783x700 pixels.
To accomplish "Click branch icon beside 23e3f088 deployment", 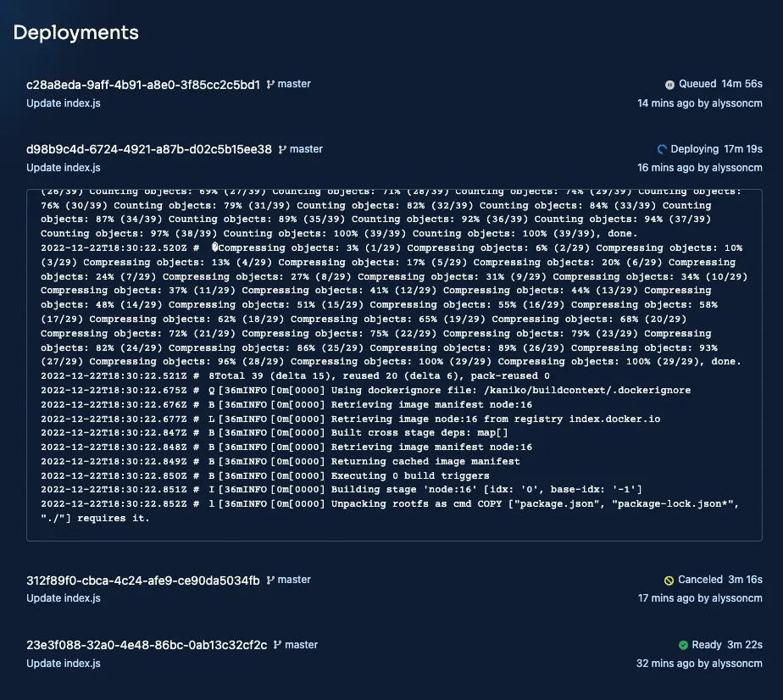I will click(x=277, y=645).
